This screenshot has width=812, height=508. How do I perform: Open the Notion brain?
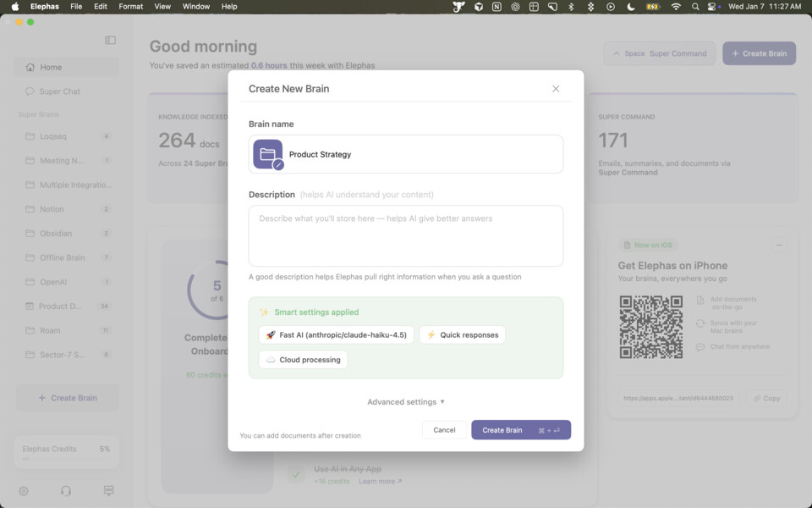(x=66, y=209)
